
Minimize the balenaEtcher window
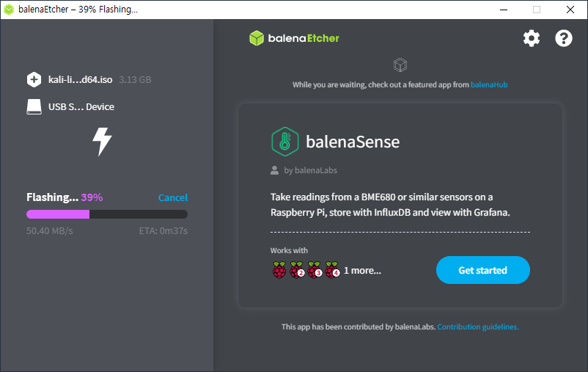[504, 10]
